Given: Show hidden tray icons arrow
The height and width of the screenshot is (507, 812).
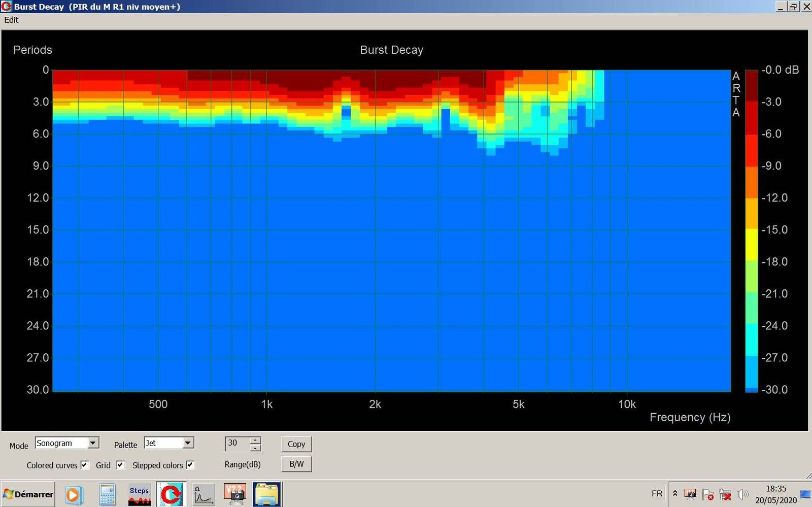Looking at the screenshot, I should point(675,494).
